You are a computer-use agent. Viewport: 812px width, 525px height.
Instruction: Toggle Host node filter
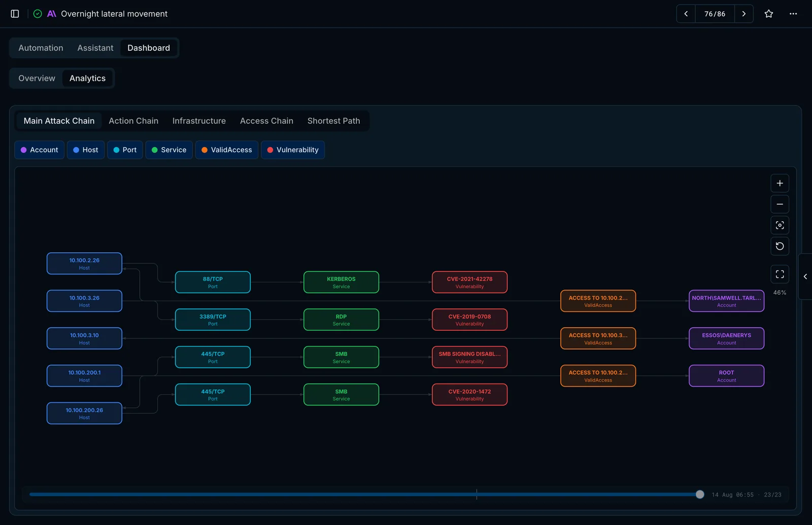coord(86,150)
